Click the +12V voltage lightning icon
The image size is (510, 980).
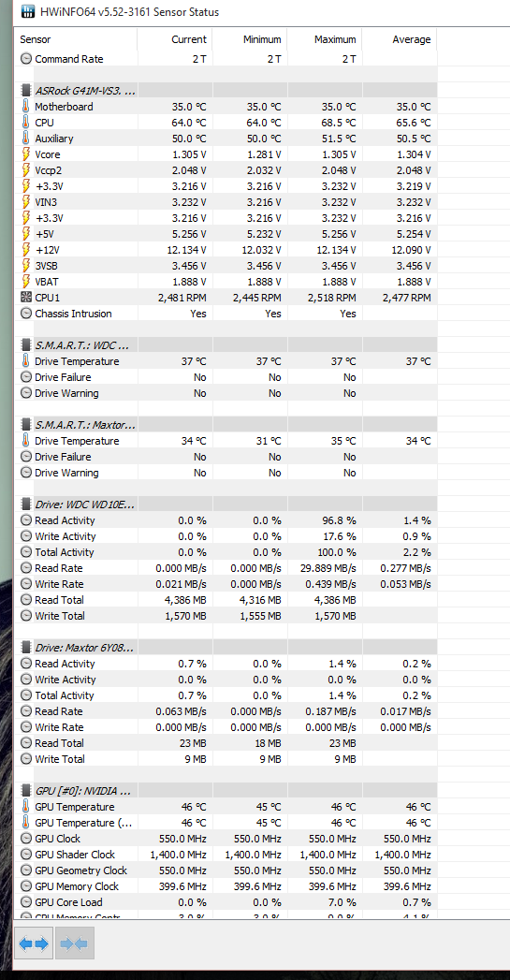point(25,250)
